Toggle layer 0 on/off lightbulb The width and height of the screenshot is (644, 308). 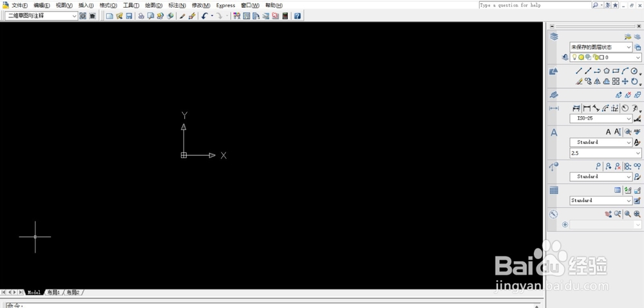[x=574, y=57]
